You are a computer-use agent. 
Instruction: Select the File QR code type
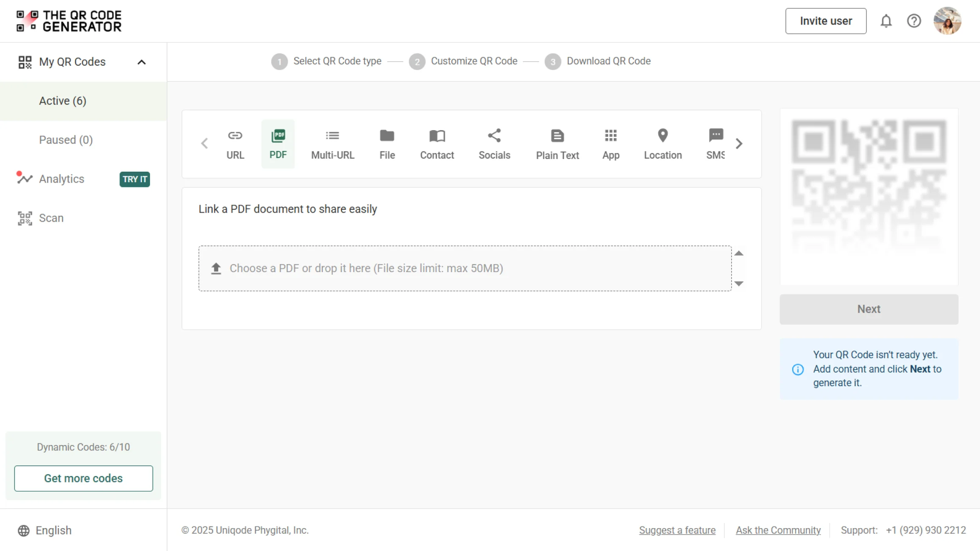coord(387,144)
